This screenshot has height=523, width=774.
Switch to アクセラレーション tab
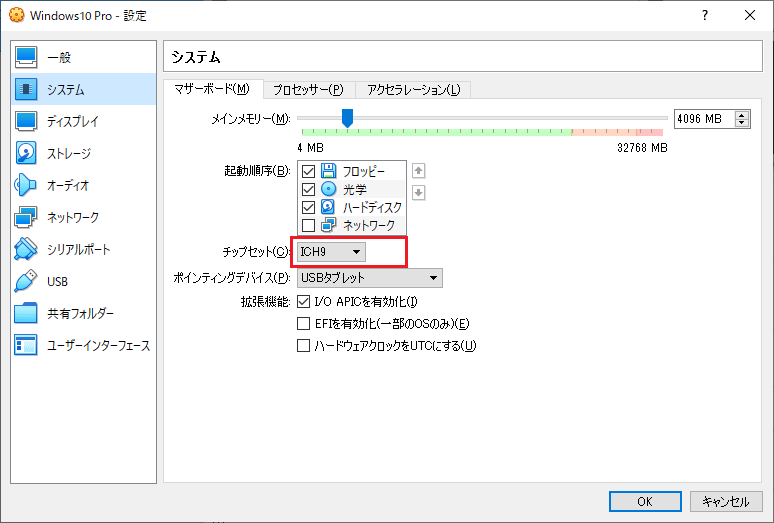point(413,90)
